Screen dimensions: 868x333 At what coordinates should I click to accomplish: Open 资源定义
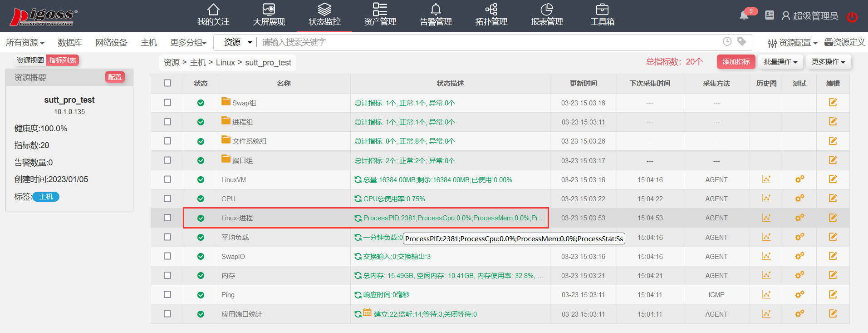click(845, 42)
